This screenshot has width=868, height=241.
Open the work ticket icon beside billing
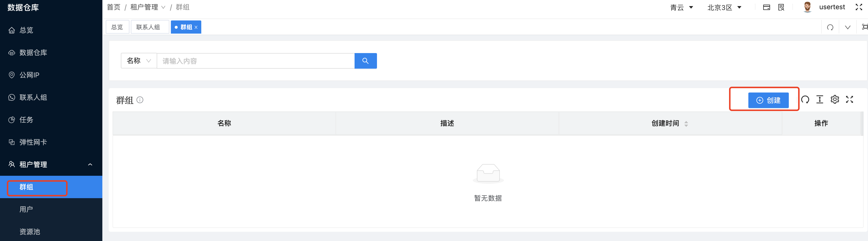click(x=781, y=7)
